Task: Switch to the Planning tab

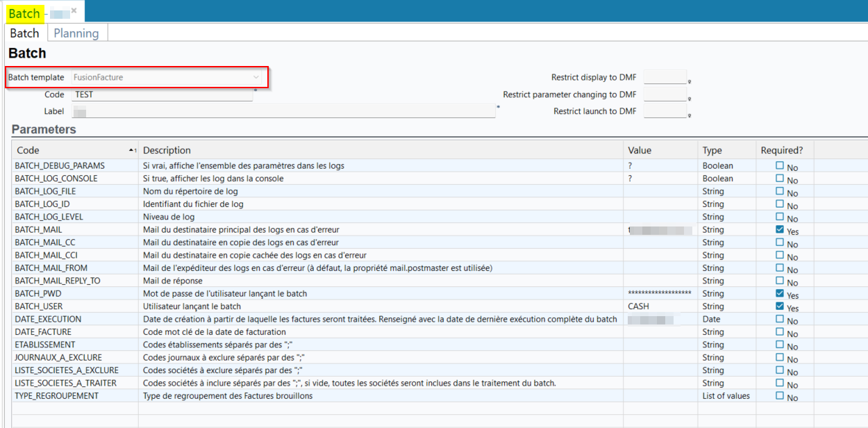Action: 76,33
